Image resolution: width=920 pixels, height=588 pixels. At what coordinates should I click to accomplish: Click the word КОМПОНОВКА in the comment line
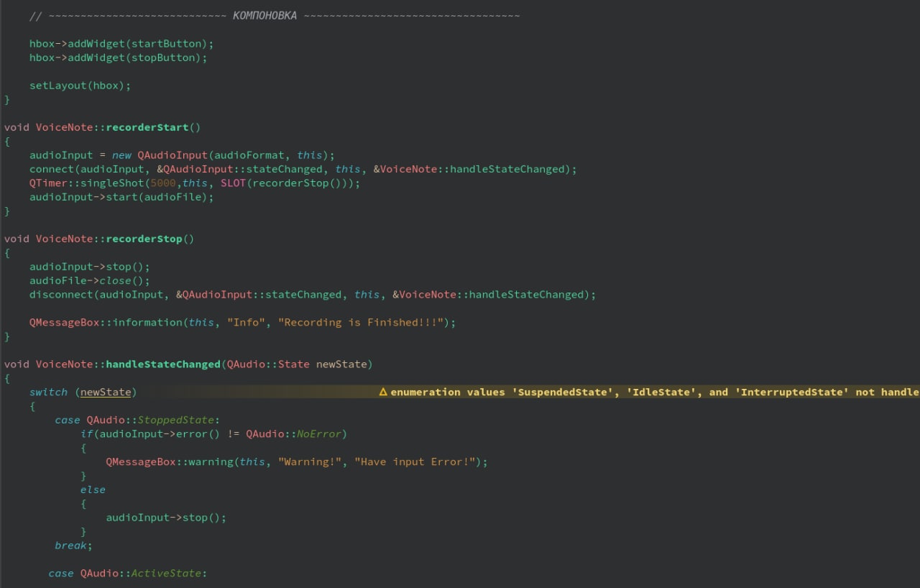(265, 16)
